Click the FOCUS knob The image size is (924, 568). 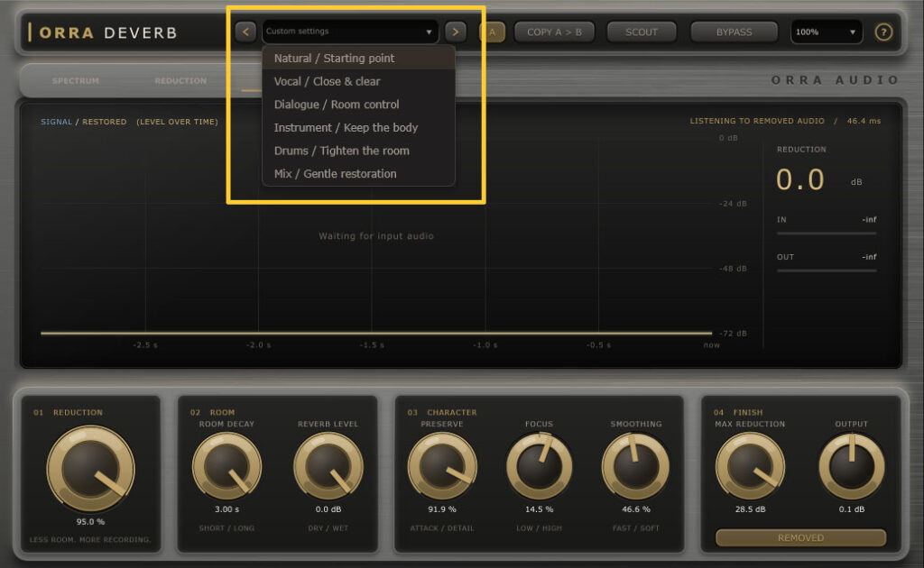[x=540, y=467]
